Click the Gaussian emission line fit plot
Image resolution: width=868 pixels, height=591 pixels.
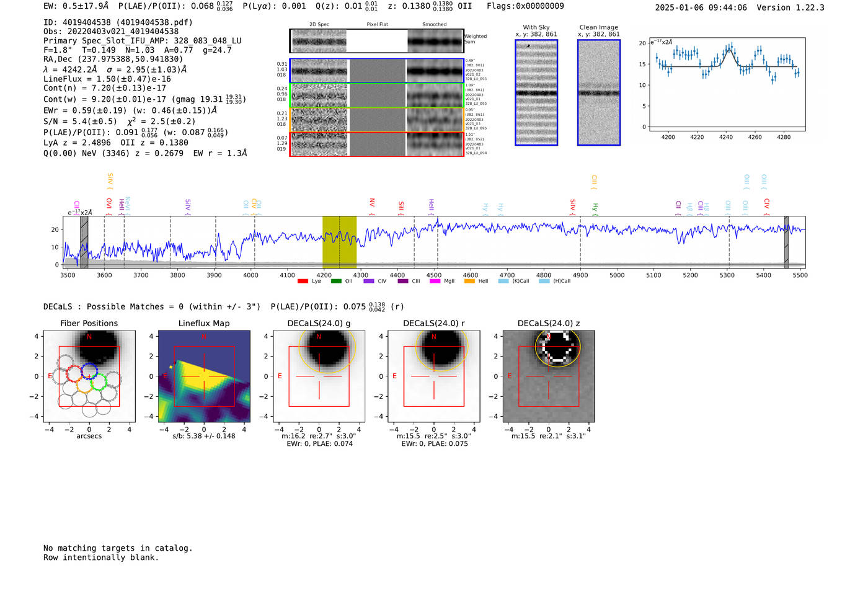point(727,84)
